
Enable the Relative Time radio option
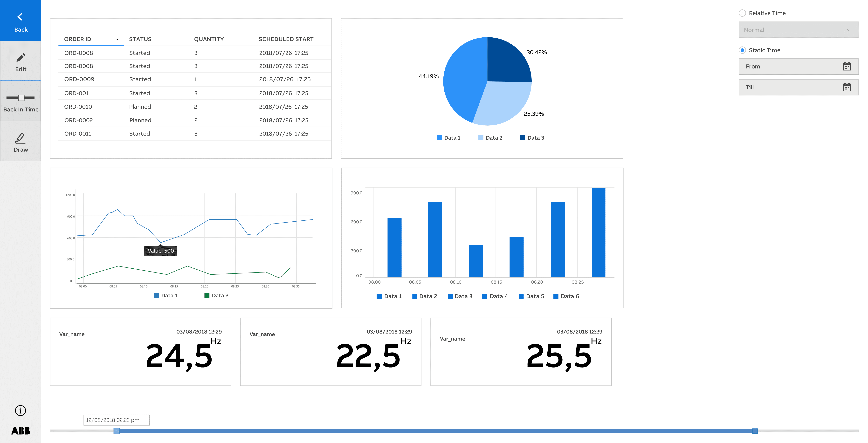click(742, 13)
